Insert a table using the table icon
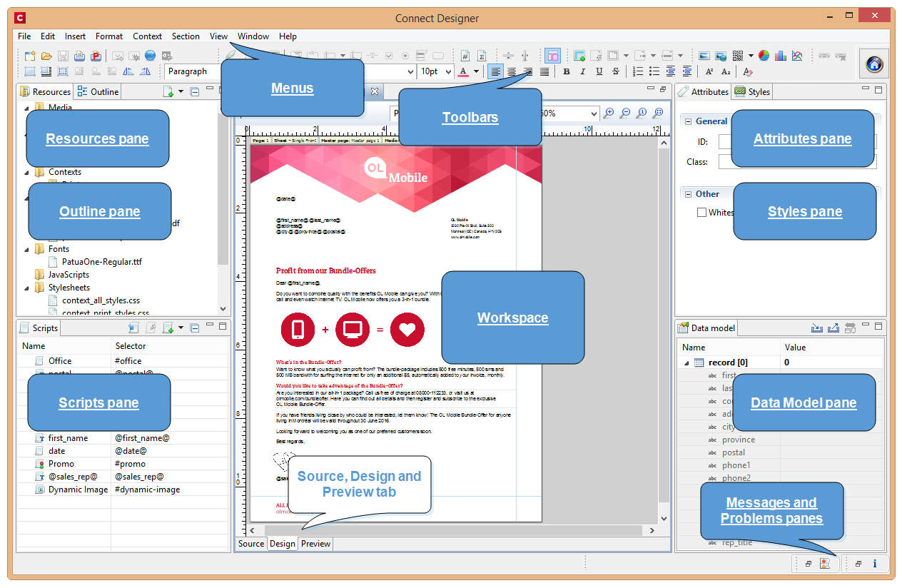Screen dimensions: 902x588 [579, 56]
